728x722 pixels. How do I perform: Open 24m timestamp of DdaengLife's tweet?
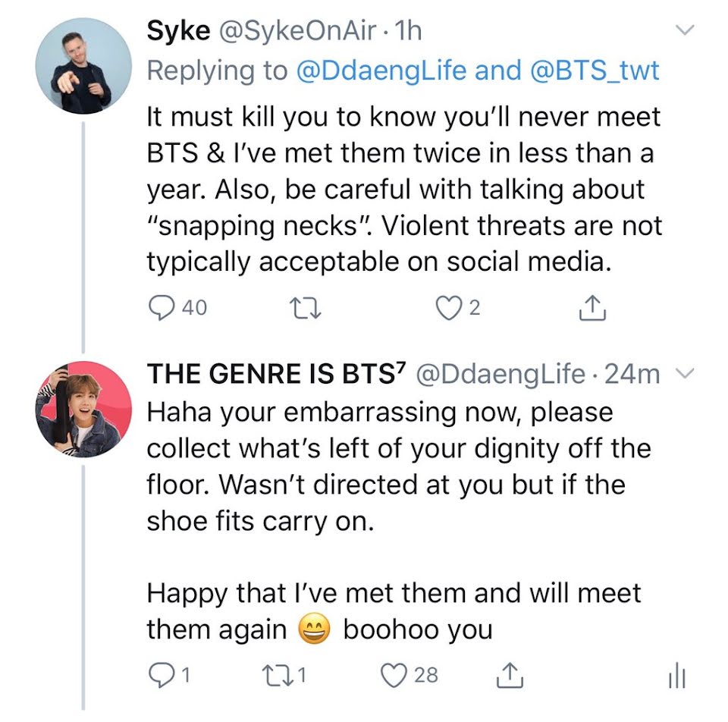[x=632, y=374]
